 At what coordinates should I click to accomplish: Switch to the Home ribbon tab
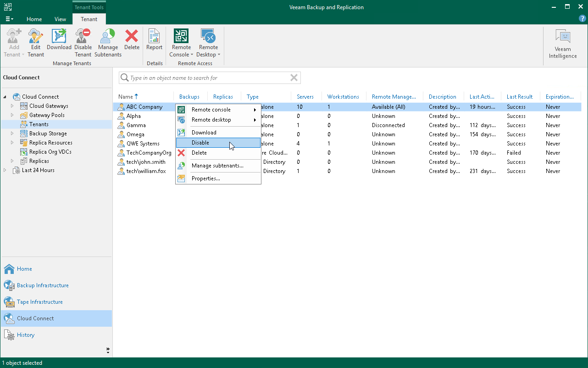click(x=34, y=19)
